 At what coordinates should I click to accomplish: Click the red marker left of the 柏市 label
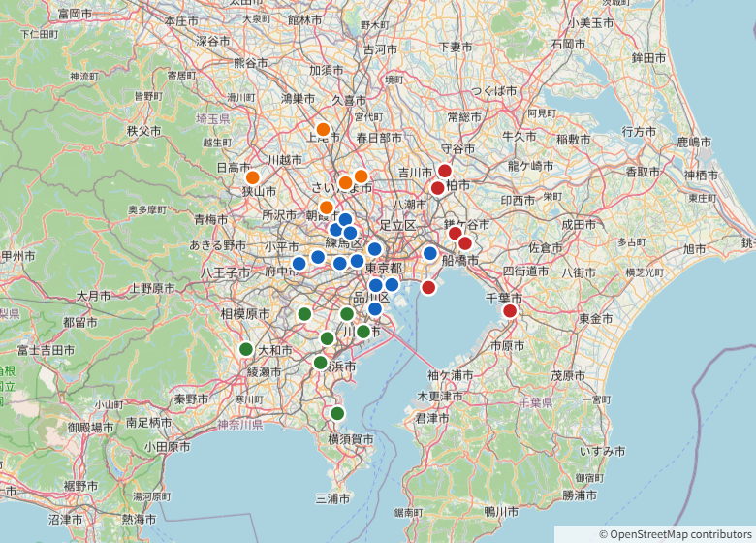437,188
